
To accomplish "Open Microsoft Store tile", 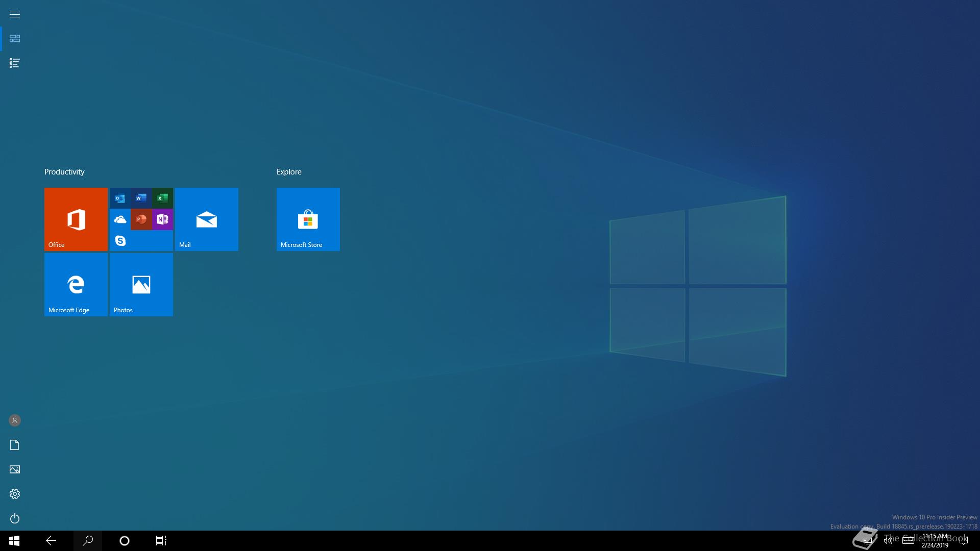I will pyautogui.click(x=308, y=219).
